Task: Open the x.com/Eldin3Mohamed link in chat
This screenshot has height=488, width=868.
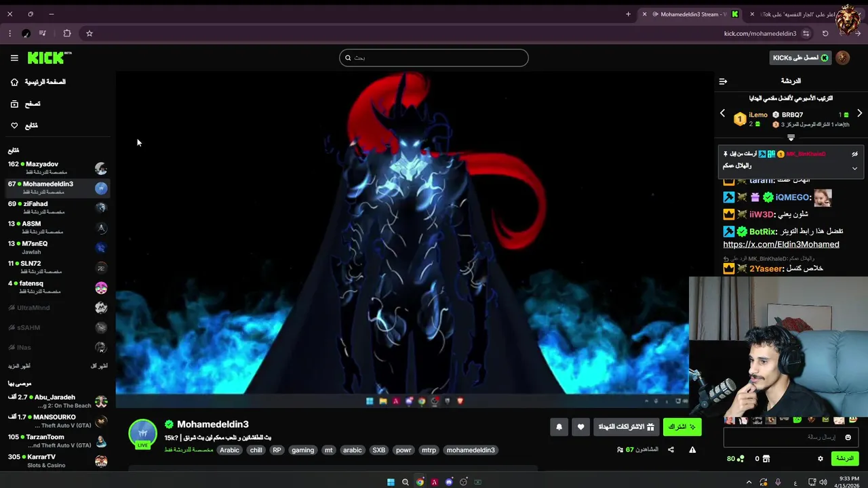Action: pos(781,245)
